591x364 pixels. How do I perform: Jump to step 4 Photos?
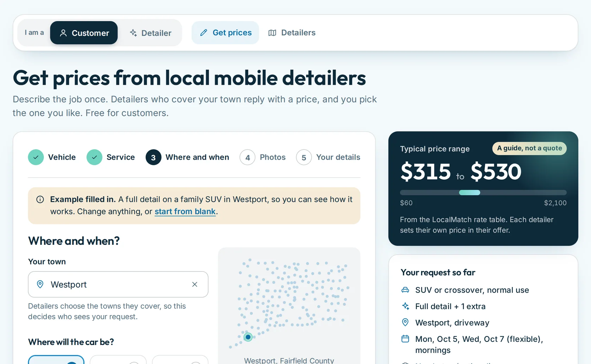point(263,157)
